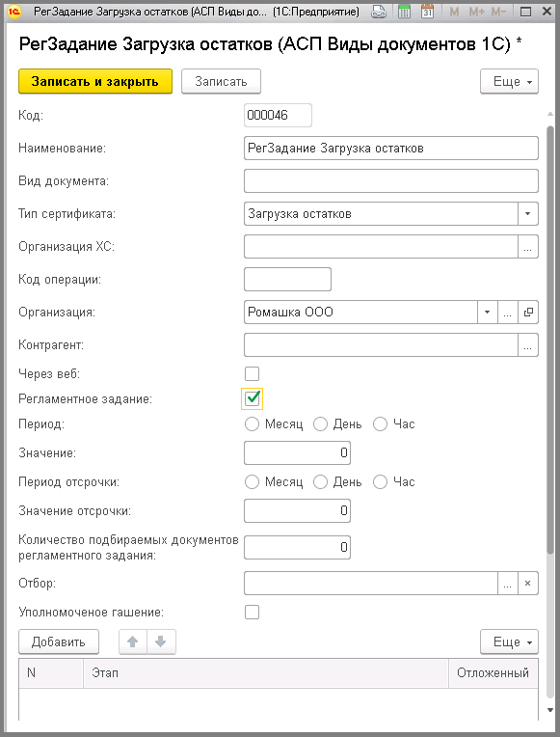Click the Добавить button

coord(59,641)
